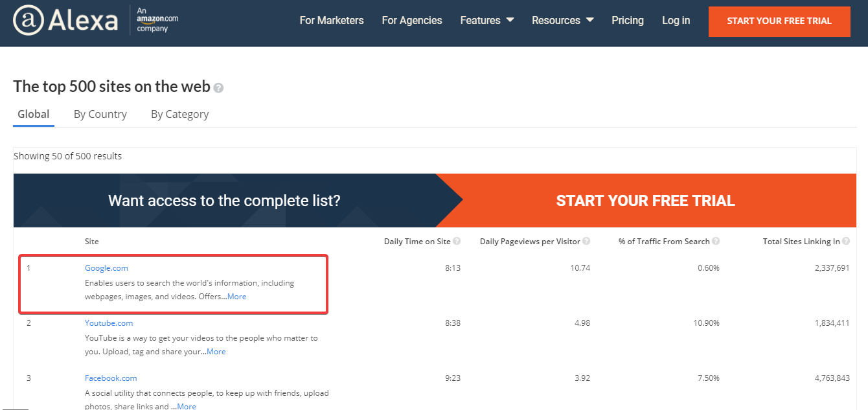The height and width of the screenshot is (410, 868).
Task: Click Google's daily time value 8:13
Action: [453, 268]
